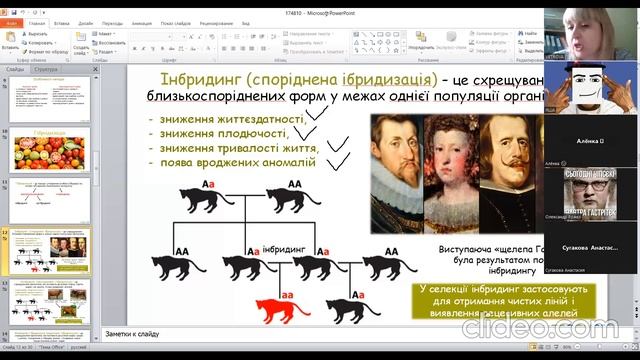Align text right icon
The image size is (640, 360).
(x=243, y=49)
